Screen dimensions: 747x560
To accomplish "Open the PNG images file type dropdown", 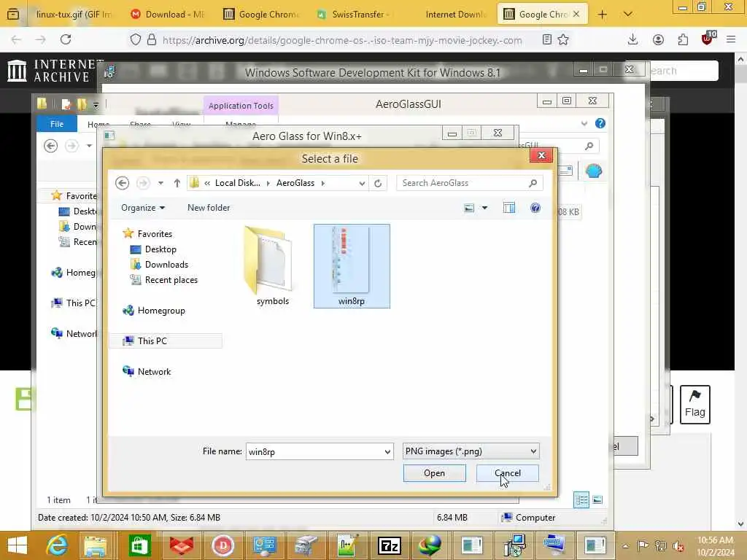I will click(471, 451).
